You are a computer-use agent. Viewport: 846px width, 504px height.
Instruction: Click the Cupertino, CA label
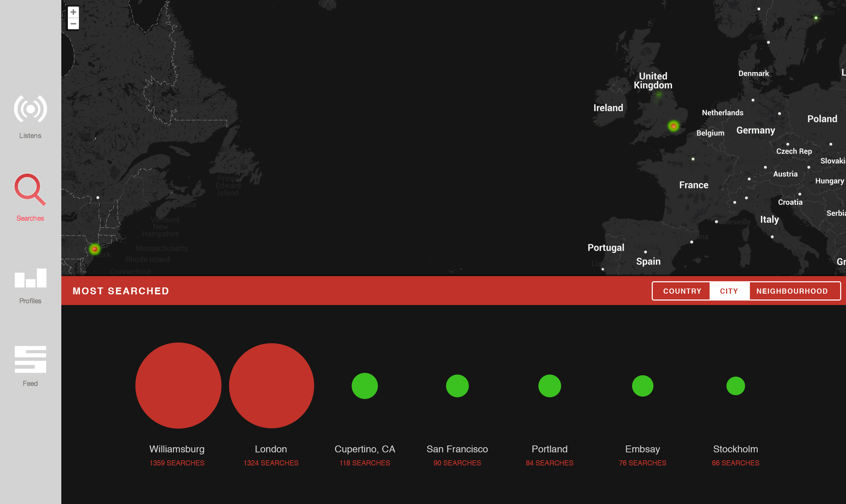365,449
